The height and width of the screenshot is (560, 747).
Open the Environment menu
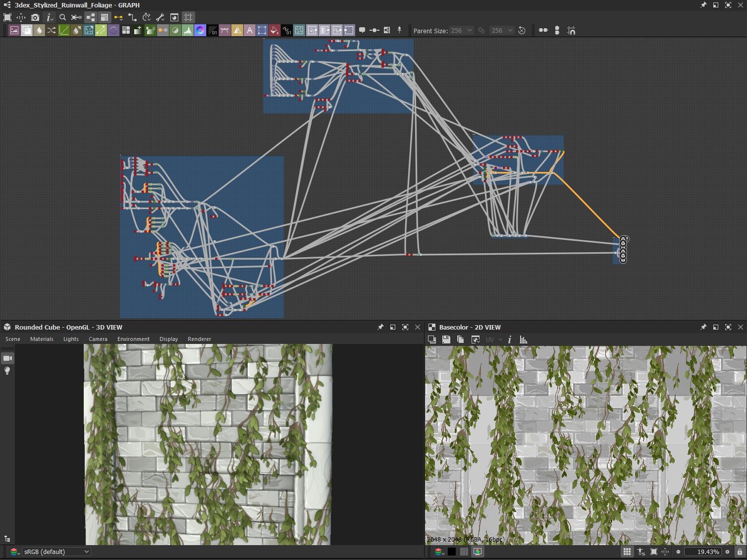133,339
